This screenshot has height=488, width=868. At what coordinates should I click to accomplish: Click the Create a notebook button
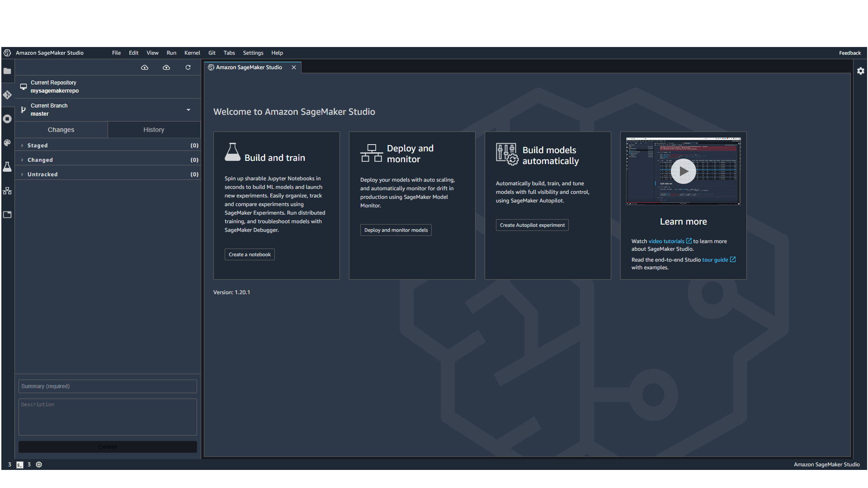tap(250, 254)
